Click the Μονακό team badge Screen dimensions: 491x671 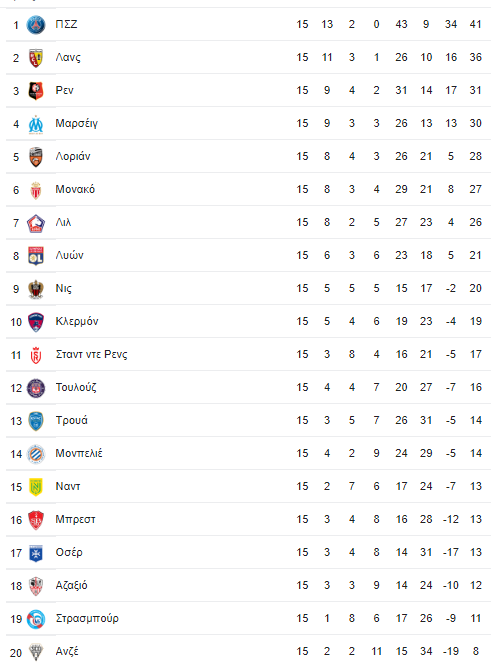[36, 190]
